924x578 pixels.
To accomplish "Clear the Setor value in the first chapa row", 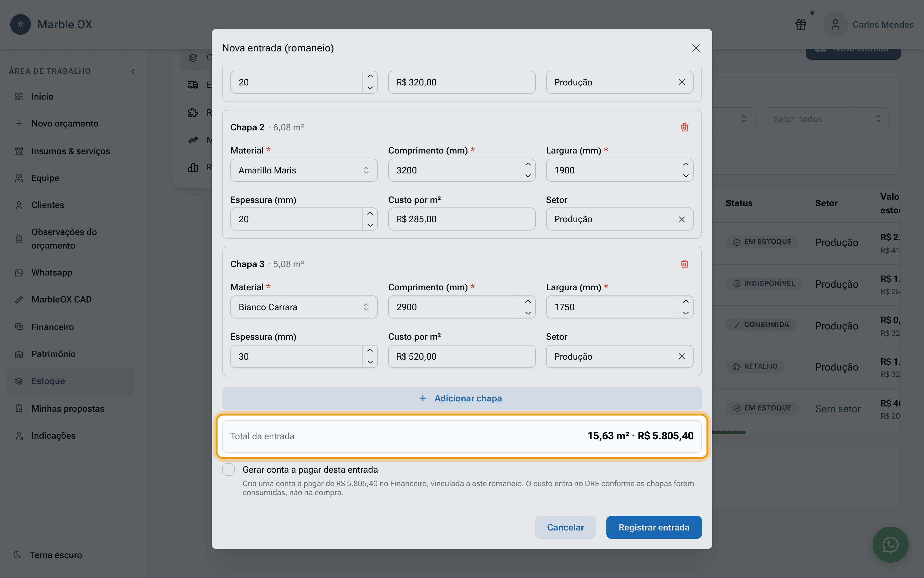I will [x=681, y=82].
